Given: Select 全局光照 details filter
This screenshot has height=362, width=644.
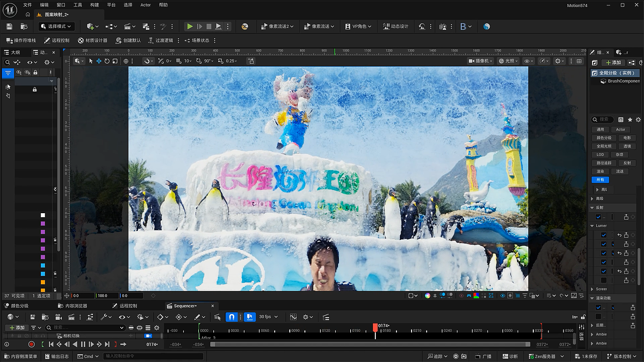Looking at the screenshot, I should tap(604, 146).
